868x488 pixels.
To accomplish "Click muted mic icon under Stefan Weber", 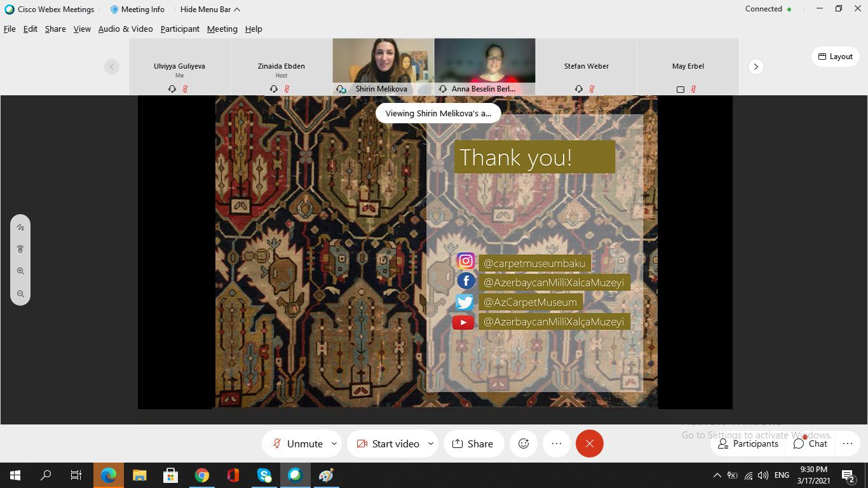I will [592, 89].
